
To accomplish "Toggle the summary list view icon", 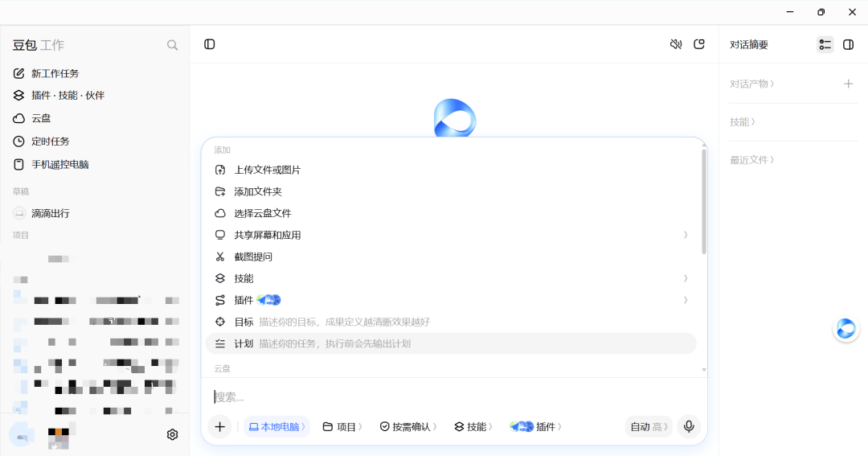I will pyautogui.click(x=825, y=44).
